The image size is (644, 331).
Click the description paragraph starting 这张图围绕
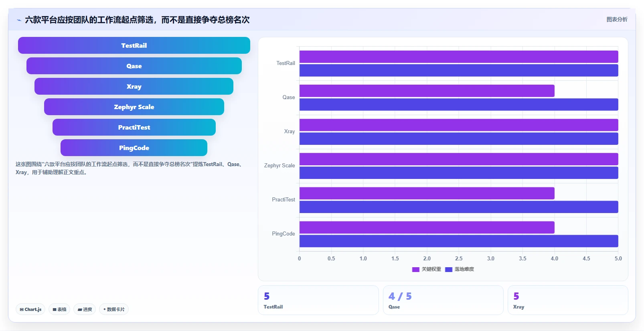(x=130, y=168)
